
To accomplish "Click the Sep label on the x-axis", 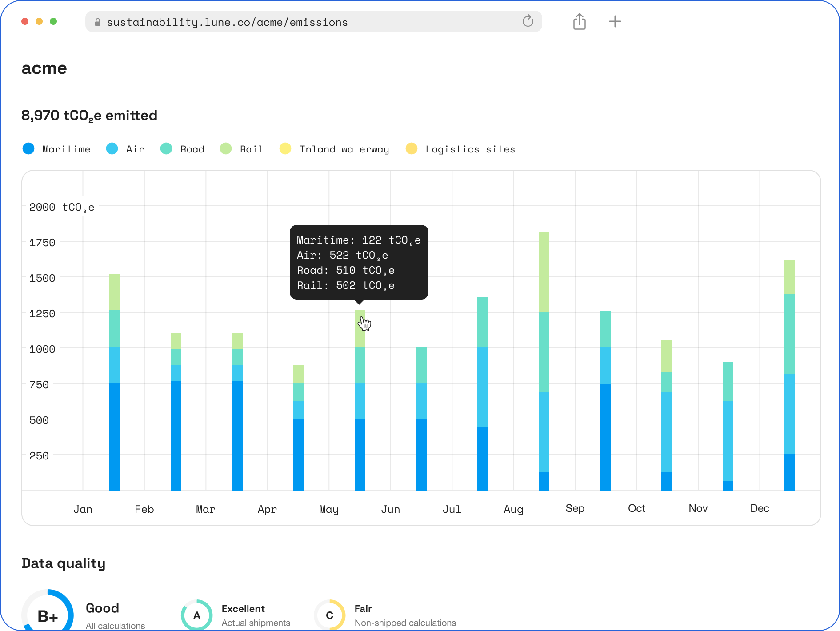I will pyautogui.click(x=575, y=508).
